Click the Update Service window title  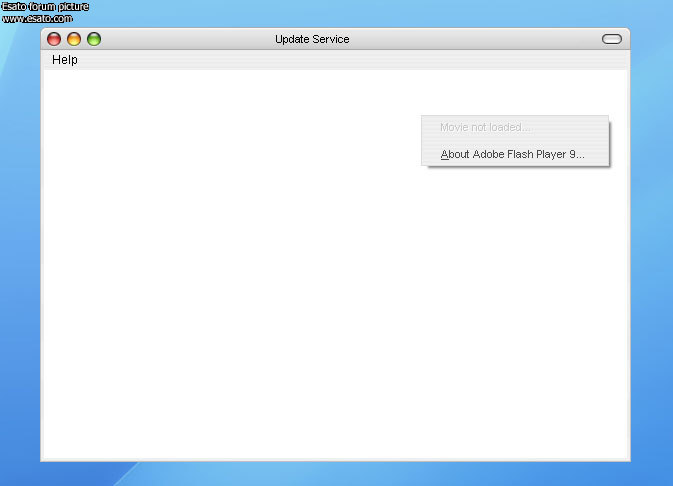312,39
